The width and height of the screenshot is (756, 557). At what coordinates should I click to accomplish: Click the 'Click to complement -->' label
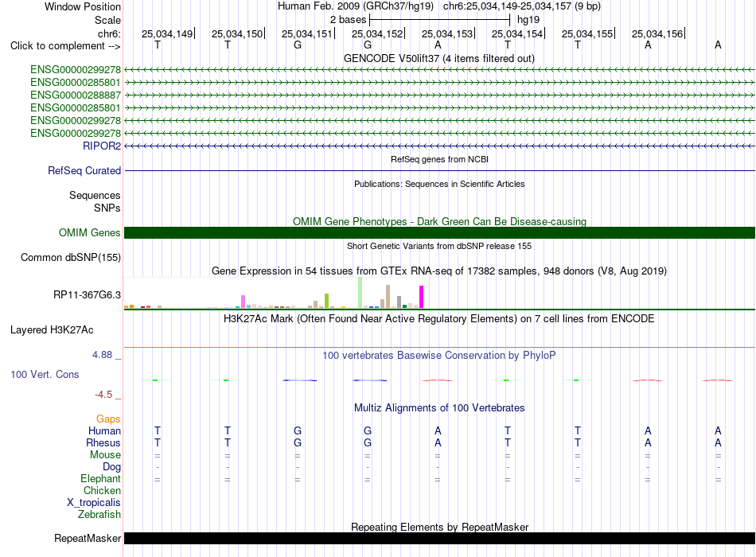pos(65,46)
